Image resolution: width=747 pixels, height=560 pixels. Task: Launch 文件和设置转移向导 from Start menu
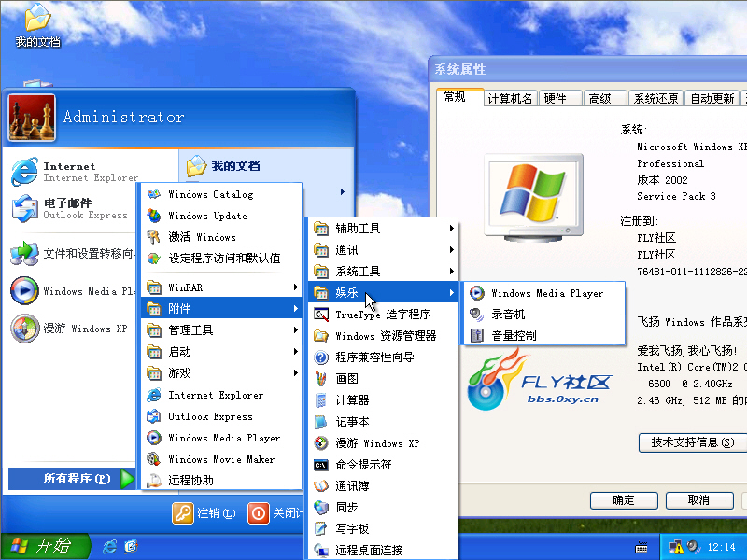pyautogui.click(x=73, y=253)
